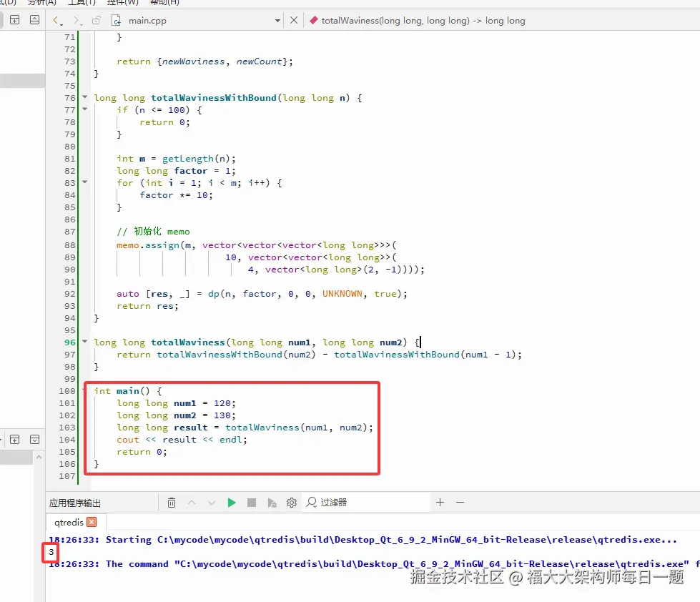Attach debugger with the play-bug icon
The image size is (700, 602).
[272, 503]
